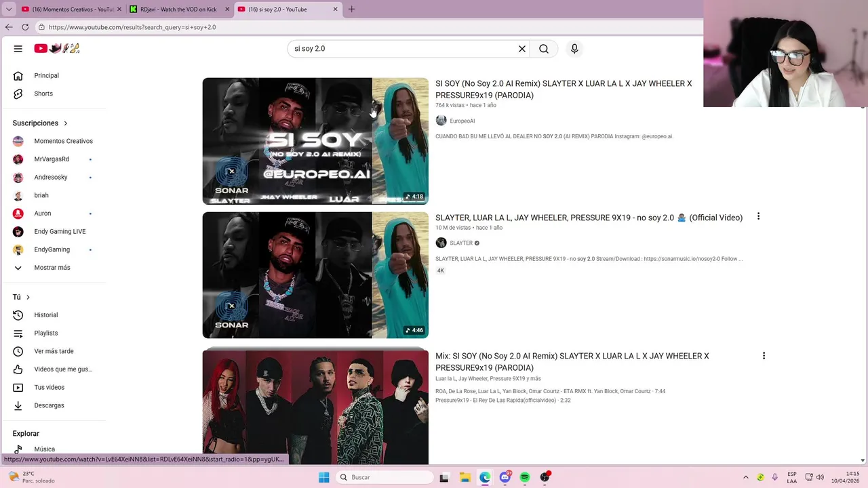Open the 'Mix: SI SOY' playlist title
Screen dimensions: 868x488
coord(572,362)
